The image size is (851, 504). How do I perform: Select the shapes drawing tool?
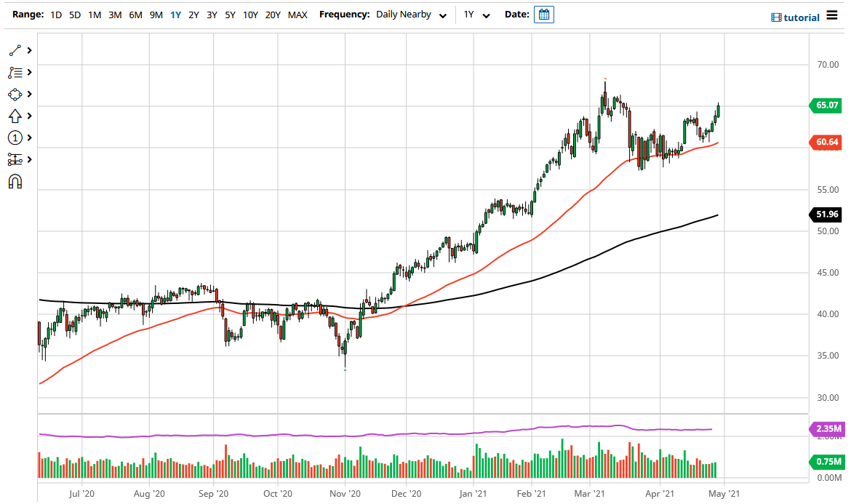click(x=15, y=94)
